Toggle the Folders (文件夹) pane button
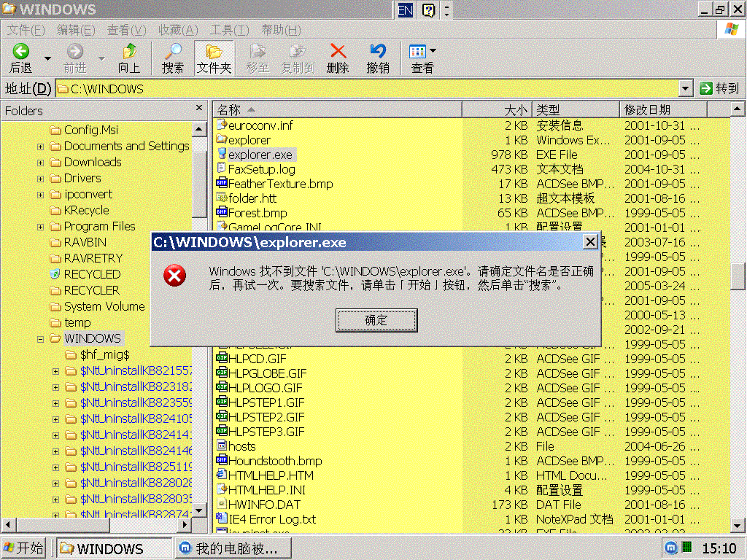The image size is (747, 560). pos(214,58)
